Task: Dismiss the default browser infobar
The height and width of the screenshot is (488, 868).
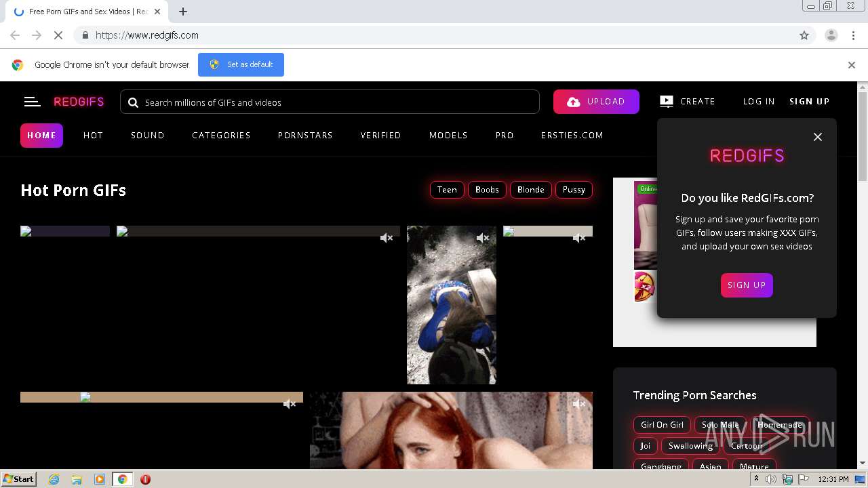Action: point(852,65)
